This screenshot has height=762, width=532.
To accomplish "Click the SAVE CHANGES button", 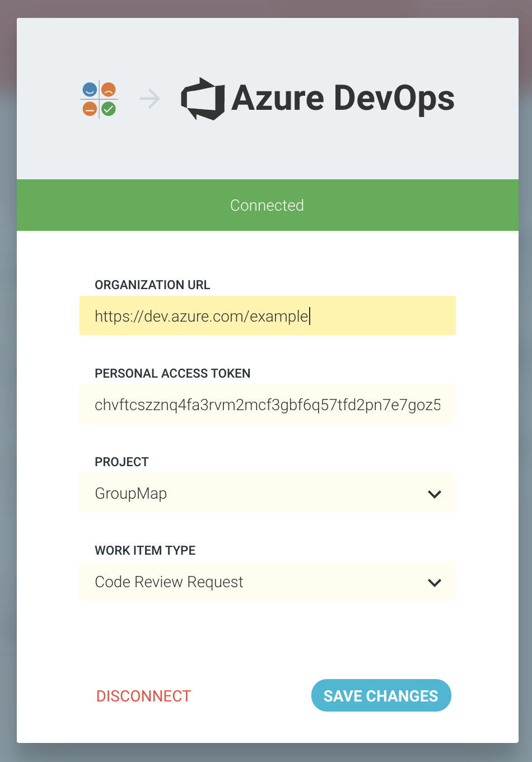I will pos(381,695).
